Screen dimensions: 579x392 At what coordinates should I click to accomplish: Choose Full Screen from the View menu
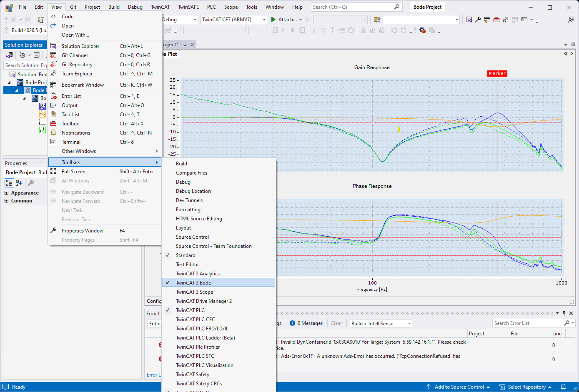(x=105, y=171)
